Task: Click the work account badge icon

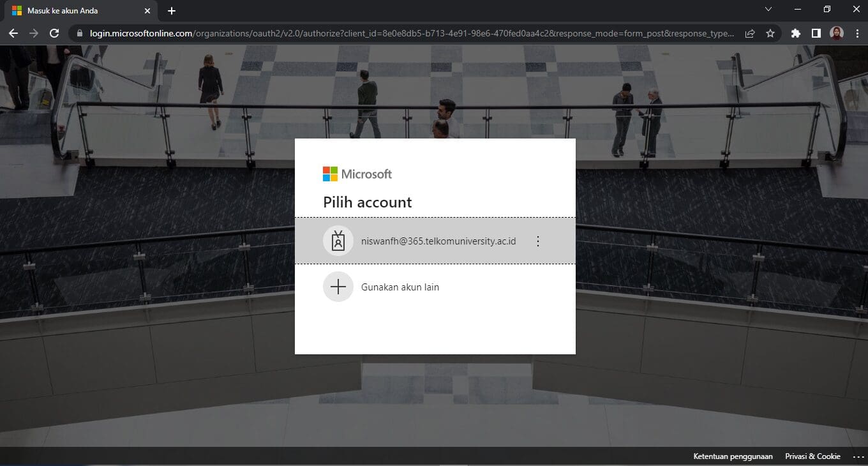Action: point(338,241)
